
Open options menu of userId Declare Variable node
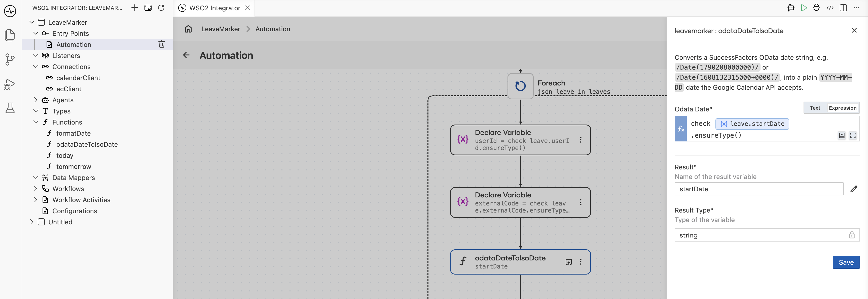click(581, 140)
